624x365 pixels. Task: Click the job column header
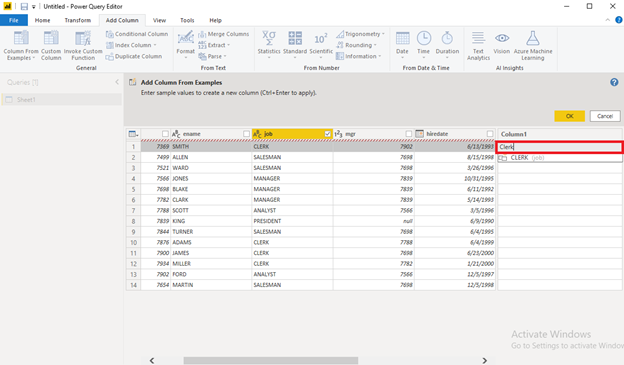coord(292,134)
